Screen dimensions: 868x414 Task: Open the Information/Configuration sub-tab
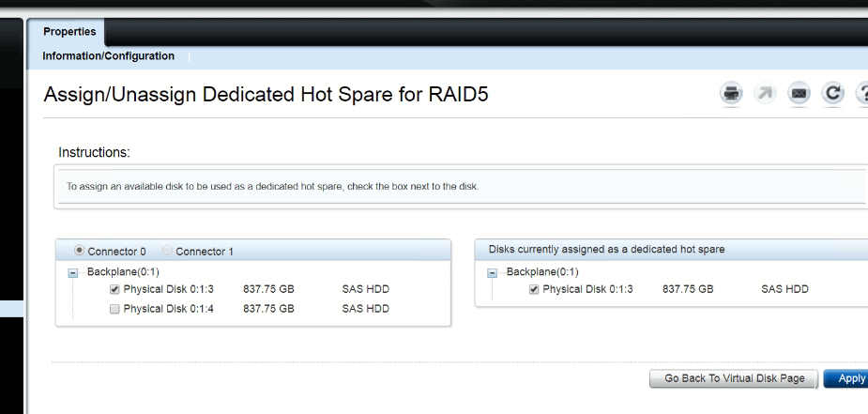coord(108,56)
